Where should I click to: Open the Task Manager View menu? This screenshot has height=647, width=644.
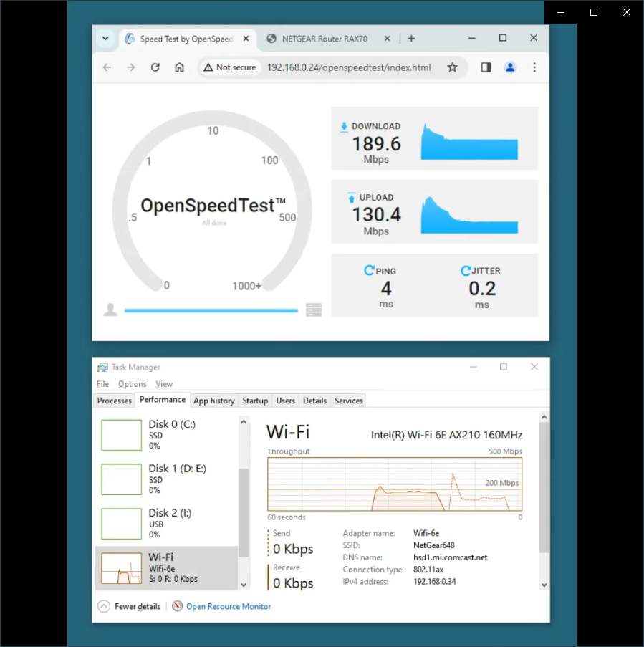click(x=164, y=384)
